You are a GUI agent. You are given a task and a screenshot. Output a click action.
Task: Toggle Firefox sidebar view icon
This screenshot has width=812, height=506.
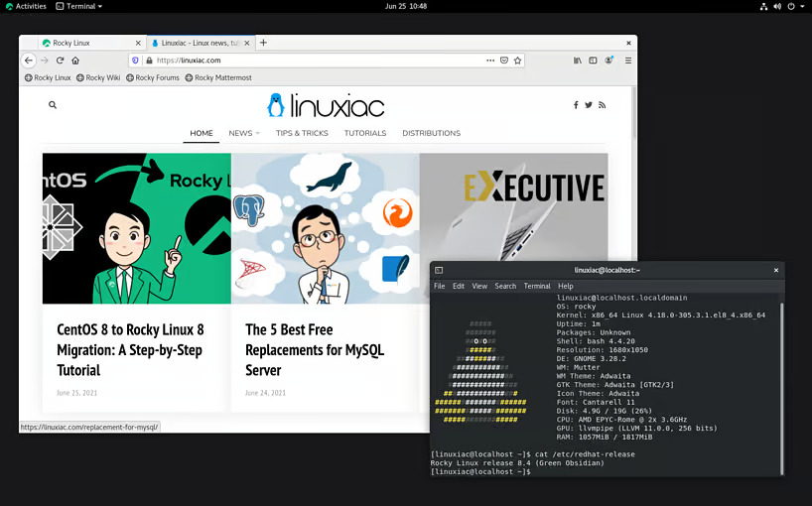pos(593,61)
